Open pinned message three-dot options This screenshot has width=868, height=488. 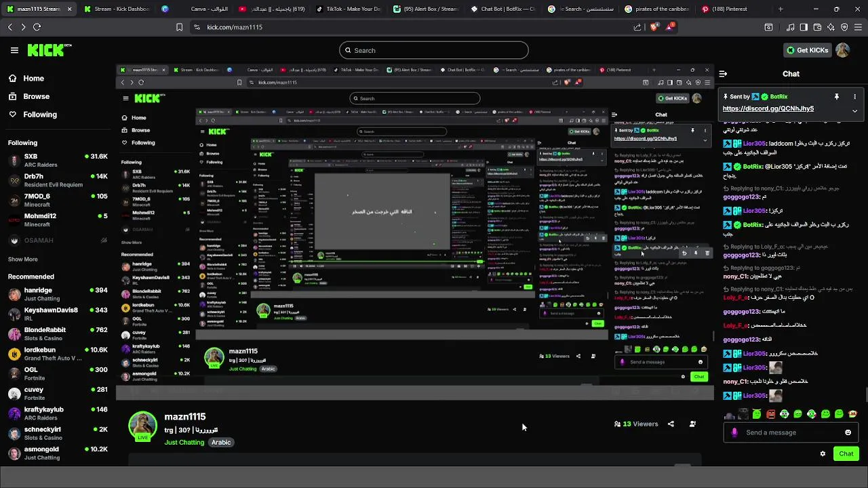click(x=854, y=97)
